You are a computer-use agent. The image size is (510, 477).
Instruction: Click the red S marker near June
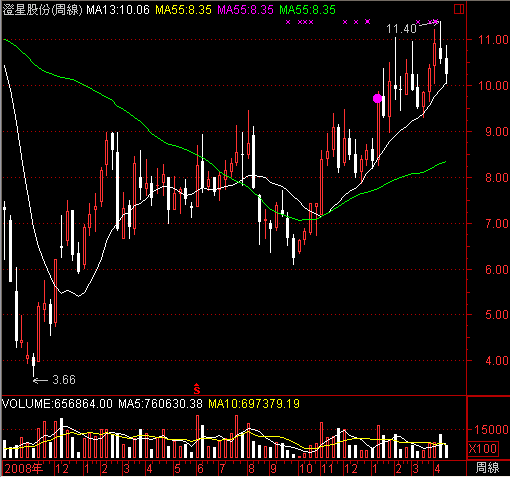[x=197, y=388]
